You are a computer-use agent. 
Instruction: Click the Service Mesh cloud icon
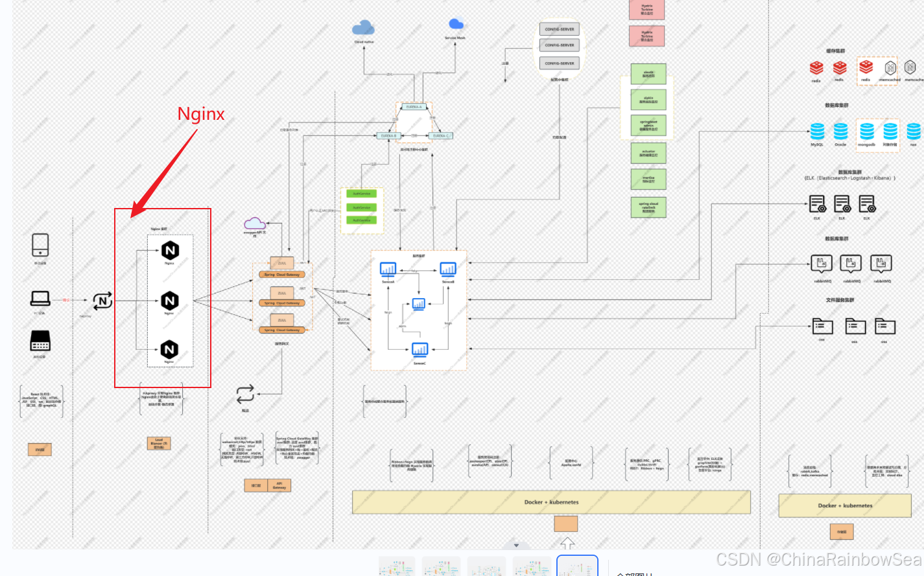[x=456, y=25]
